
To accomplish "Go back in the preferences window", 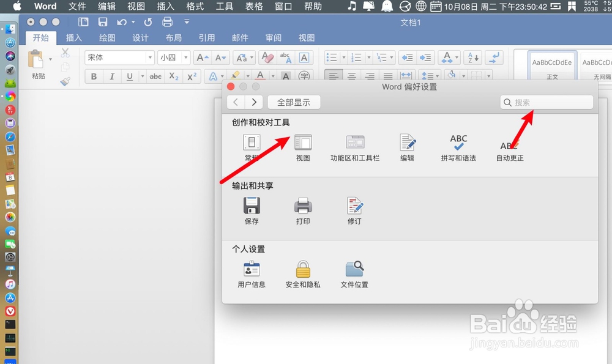I will (236, 102).
